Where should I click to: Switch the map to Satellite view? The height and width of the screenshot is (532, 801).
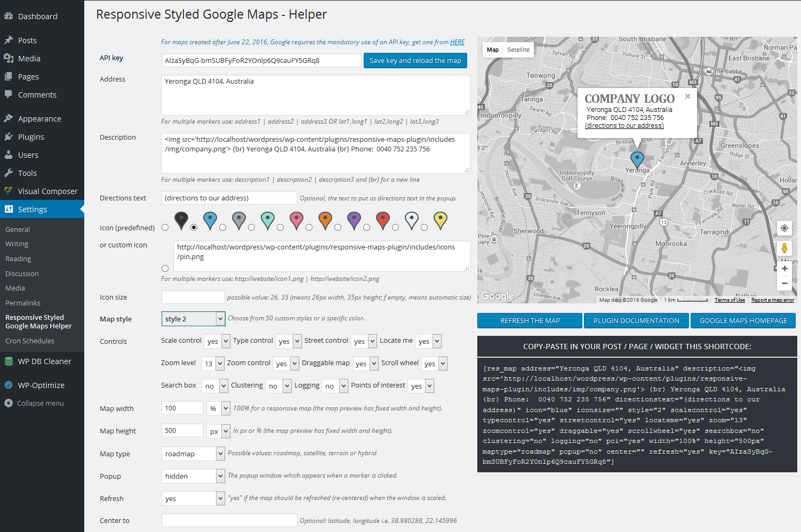click(x=518, y=50)
